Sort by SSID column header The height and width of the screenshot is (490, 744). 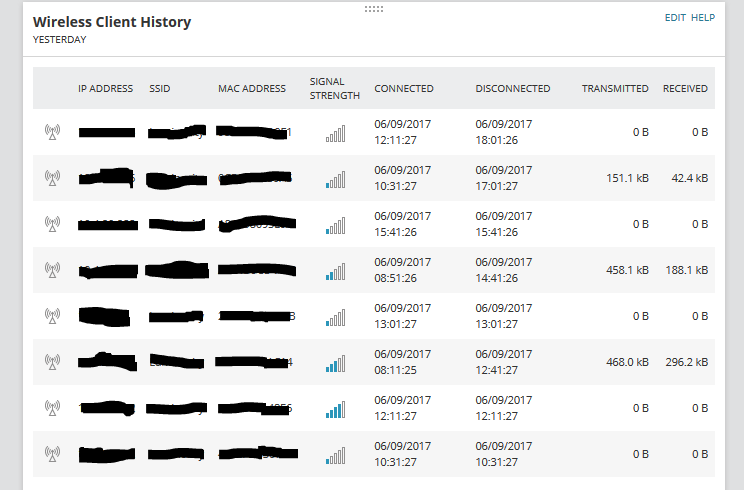pyautogui.click(x=159, y=89)
